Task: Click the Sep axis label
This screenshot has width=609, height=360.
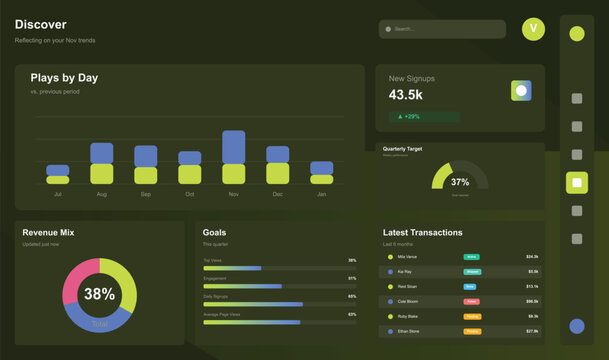Action: [146, 194]
